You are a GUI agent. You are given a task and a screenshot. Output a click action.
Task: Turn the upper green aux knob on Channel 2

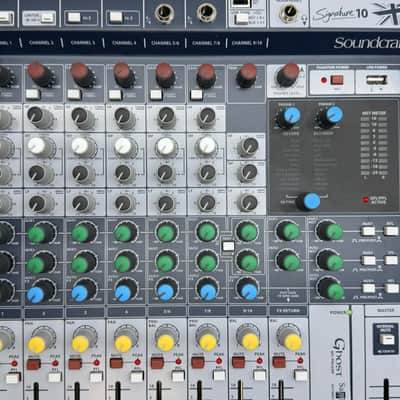pos(41,233)
